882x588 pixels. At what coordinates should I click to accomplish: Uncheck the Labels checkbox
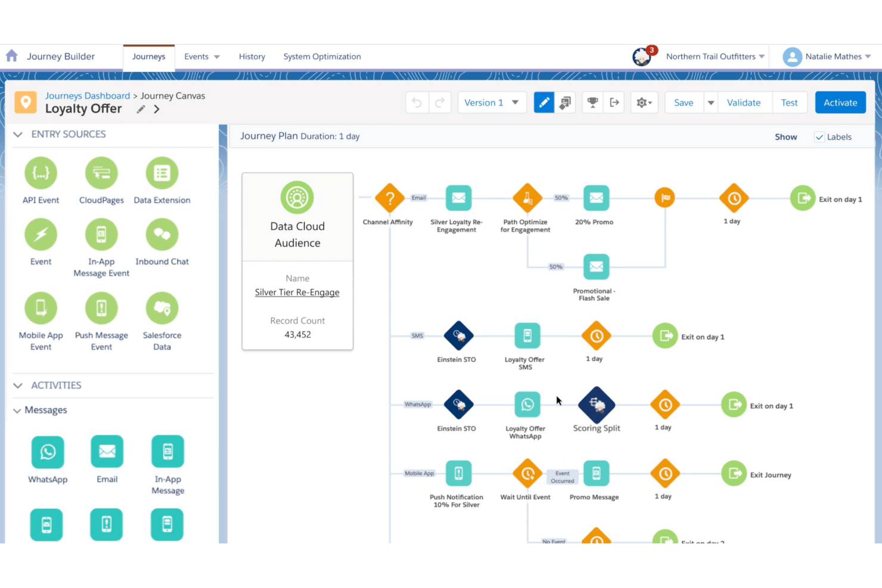(x=819, y=137)
